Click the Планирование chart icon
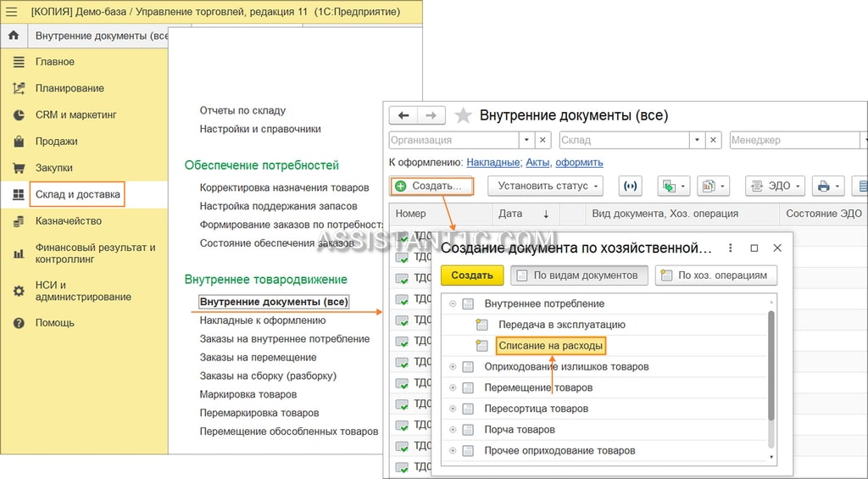This screenshot has height=479, width=868. pos(19,88)
